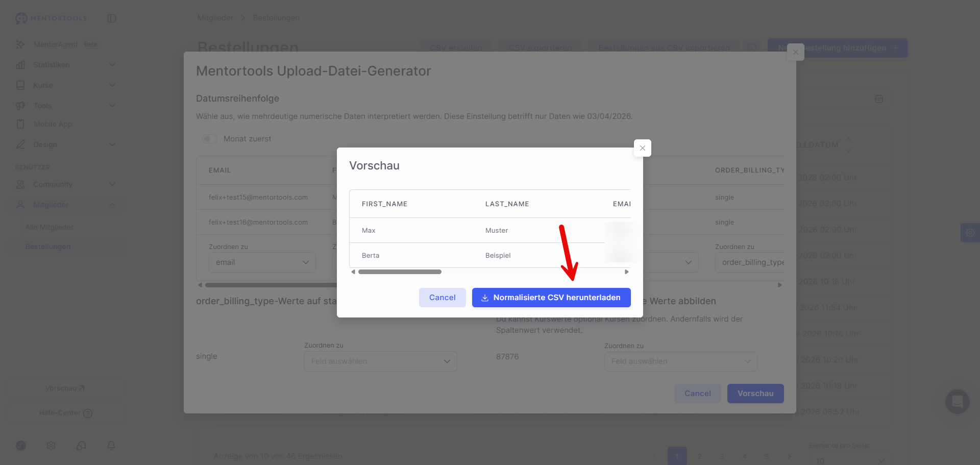The height and width of the screenshot is (465, 980).
Task: Click the felix+test15@mentortools.com cell
Action: (258, 197)
